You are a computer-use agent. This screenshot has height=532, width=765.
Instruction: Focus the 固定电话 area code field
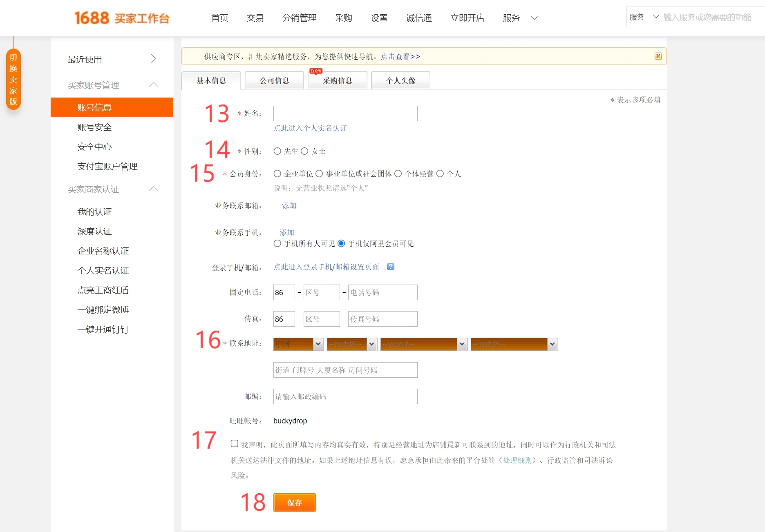pyautogui.click(x=322, y=292)
